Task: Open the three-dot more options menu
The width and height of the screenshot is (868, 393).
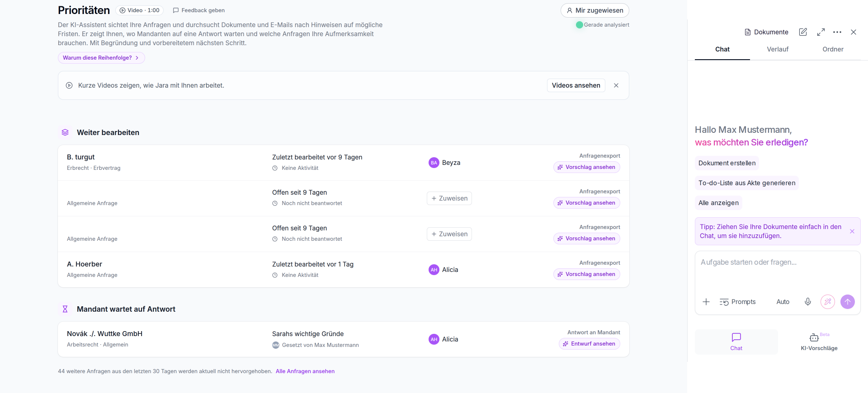Action: 837,32
